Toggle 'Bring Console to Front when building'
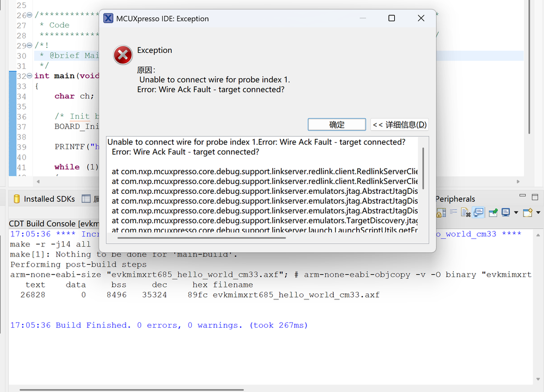This screenshot has width=544, height=392. pyautogui.click(x=479, y=212)
